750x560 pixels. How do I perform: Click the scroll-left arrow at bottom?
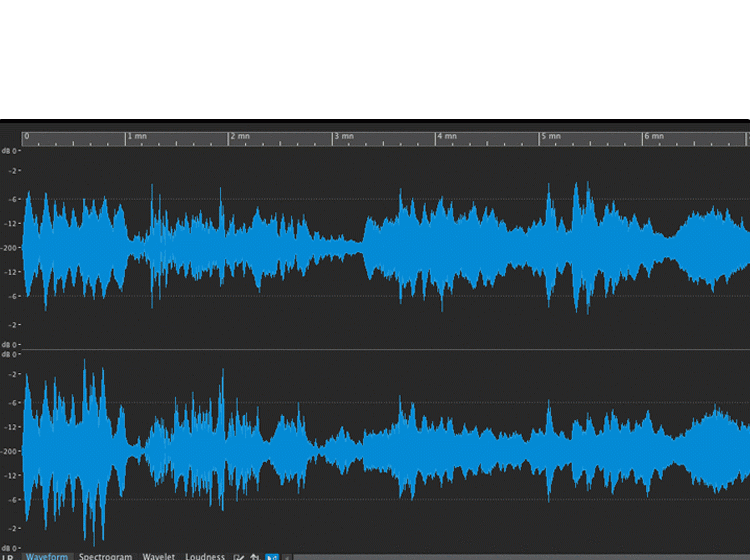pyautogui.click(x=287, y=557)
